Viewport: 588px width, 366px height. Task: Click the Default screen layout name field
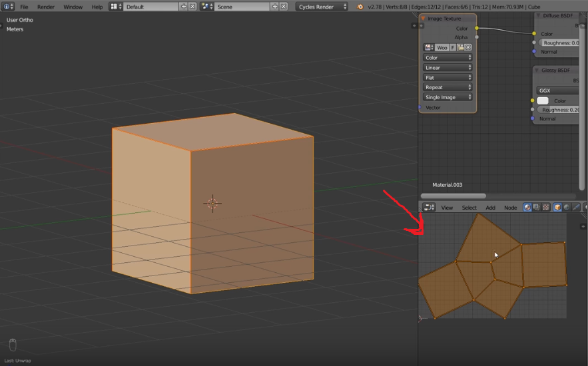[150, 7]
